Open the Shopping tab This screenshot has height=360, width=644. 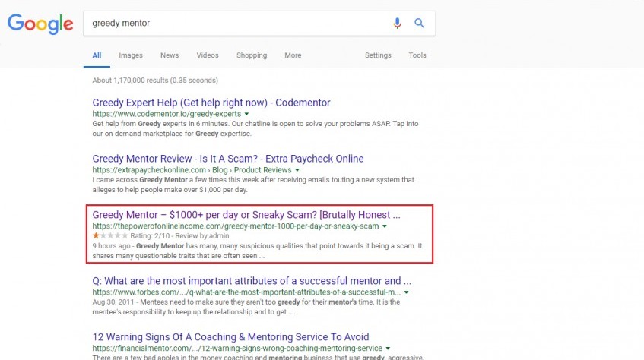click(x=252, y=55)
